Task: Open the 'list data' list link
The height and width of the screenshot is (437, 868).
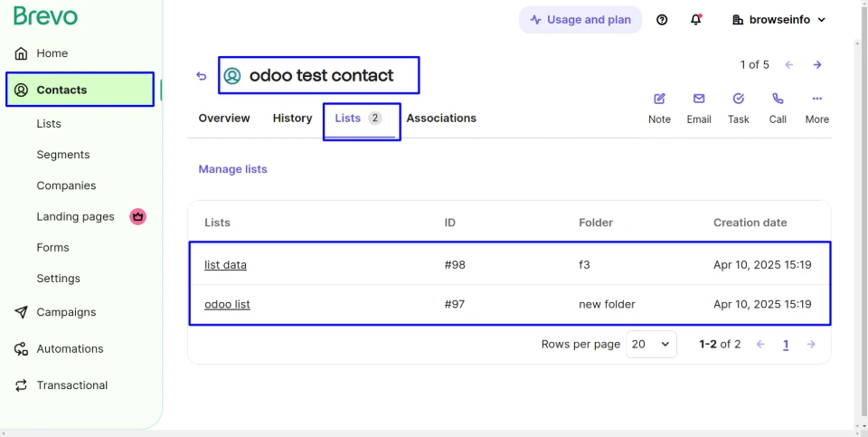Action: click(225, 265)
